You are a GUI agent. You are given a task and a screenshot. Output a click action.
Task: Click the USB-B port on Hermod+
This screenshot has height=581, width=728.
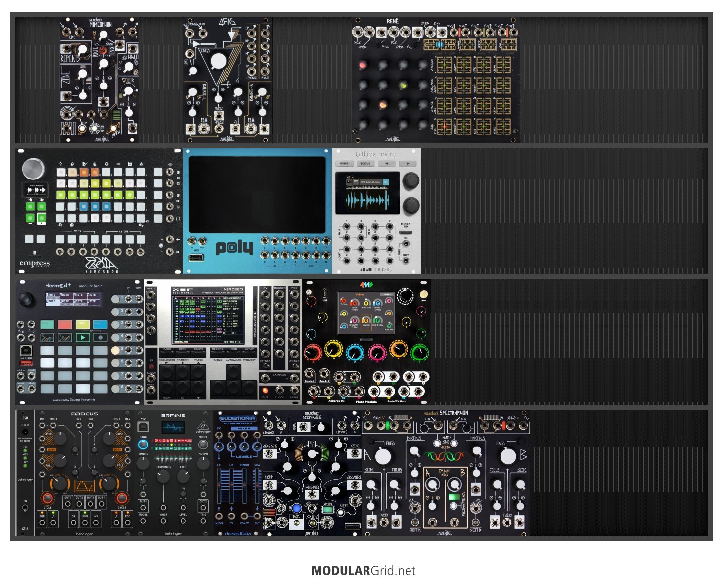(27, 351)
